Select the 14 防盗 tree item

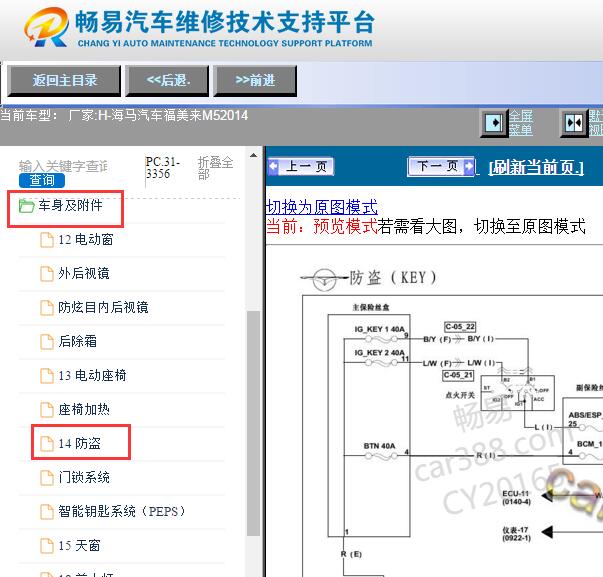click(x=80, y=443)
